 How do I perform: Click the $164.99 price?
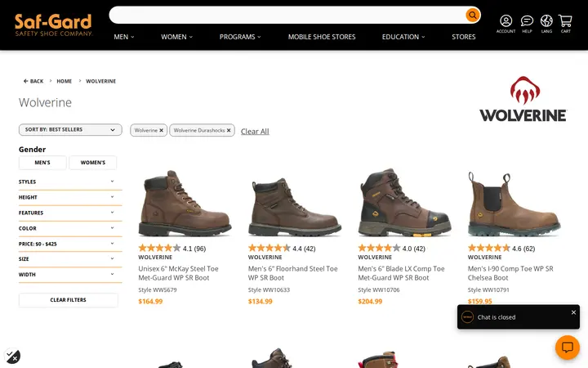150,301
